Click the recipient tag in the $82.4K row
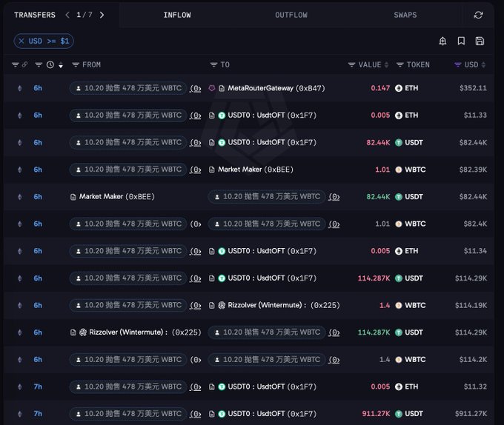This screenshot has height=425, width=504. (x=267, y=224)
